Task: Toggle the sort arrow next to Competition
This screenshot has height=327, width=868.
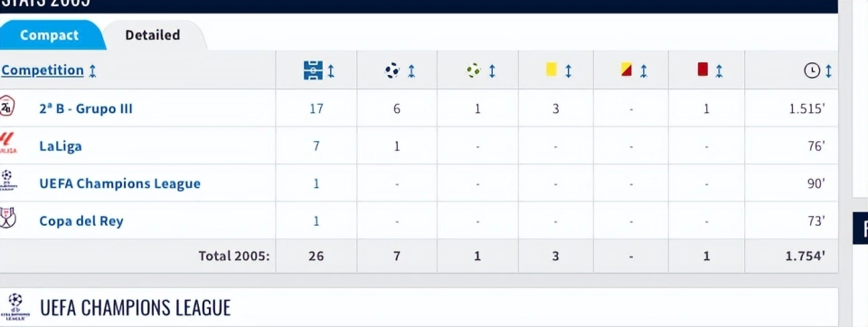Action: (92, 70)
